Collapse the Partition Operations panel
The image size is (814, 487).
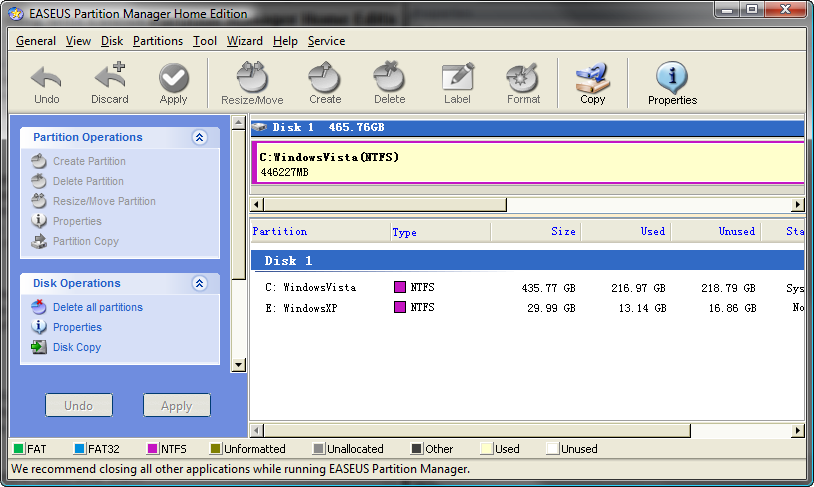click(199, 137)
